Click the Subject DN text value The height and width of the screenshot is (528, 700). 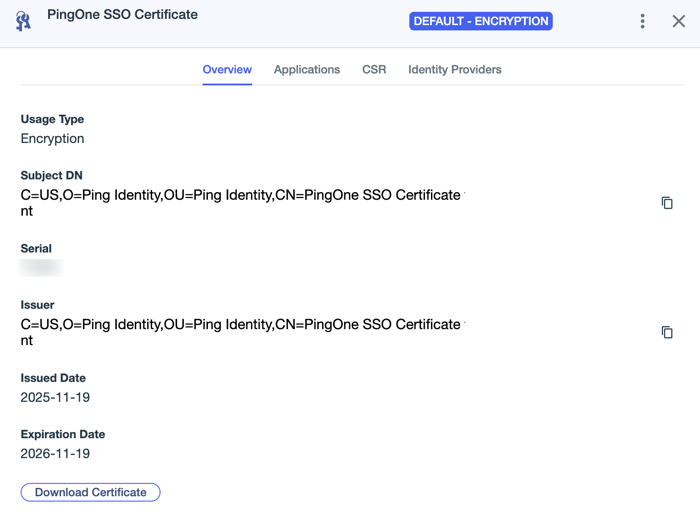[x=242, y=203]
